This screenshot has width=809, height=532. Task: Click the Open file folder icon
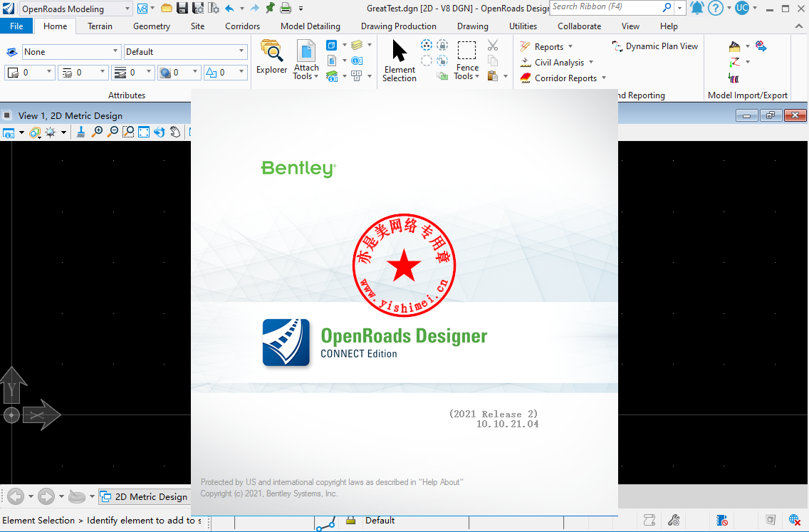(166, 9)
